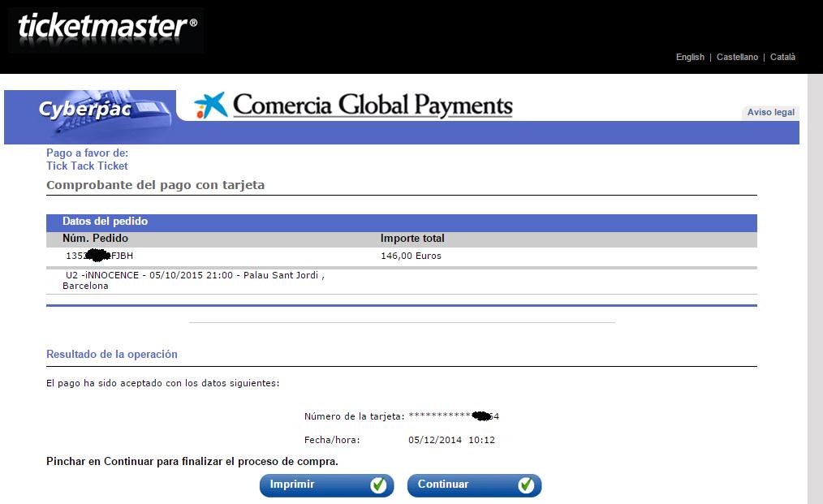823x504 pixels.
Task: Finish purchase with the Continuar button
Action: (475, 485)
